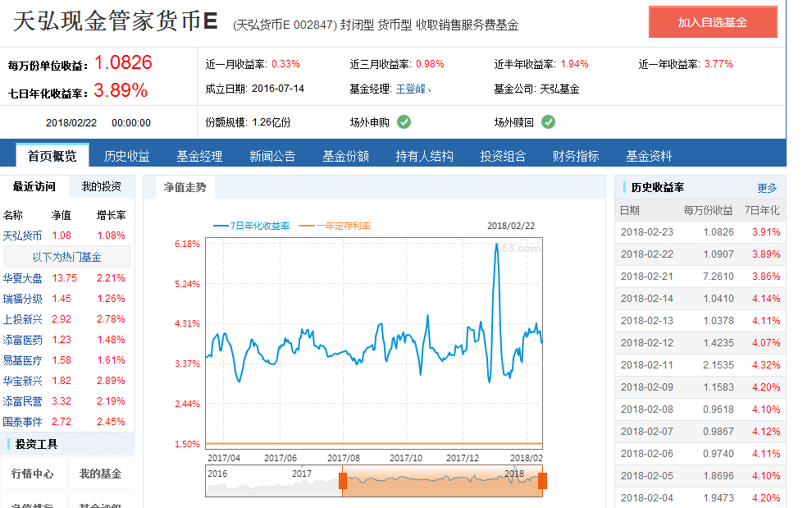Switch to the 新闻公告 tab

[x=272, y=156]
